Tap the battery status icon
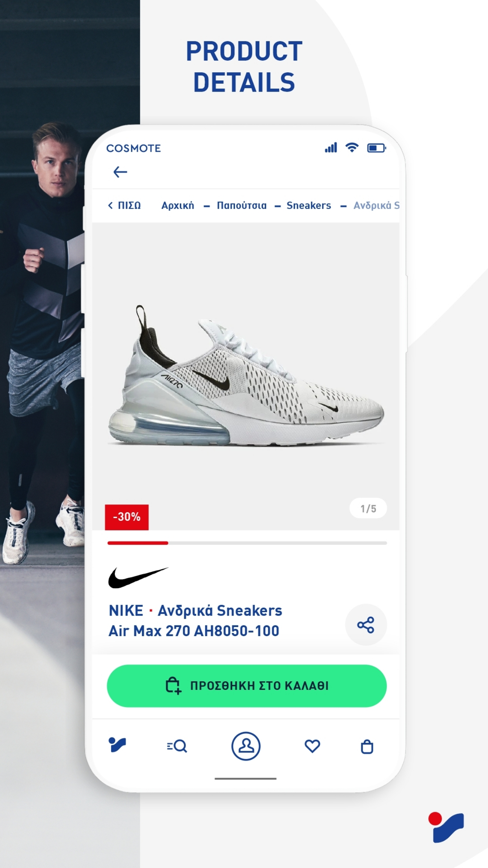The width and height of the screenshot is (488, 868). (x=376, y=148)
